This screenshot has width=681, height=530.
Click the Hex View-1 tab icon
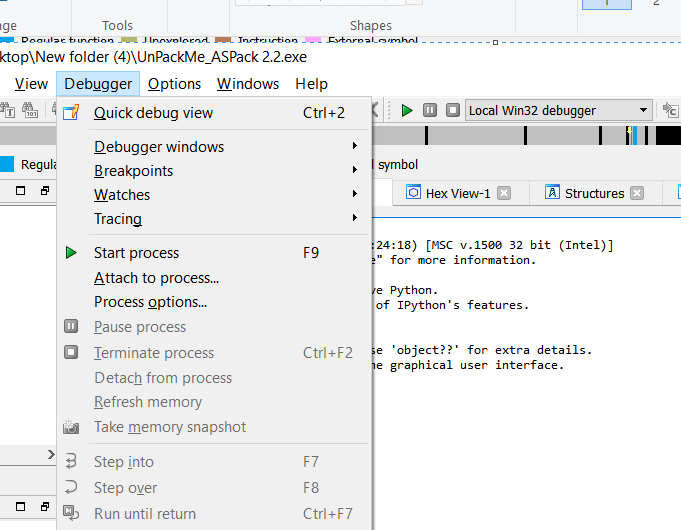point(413,193)
